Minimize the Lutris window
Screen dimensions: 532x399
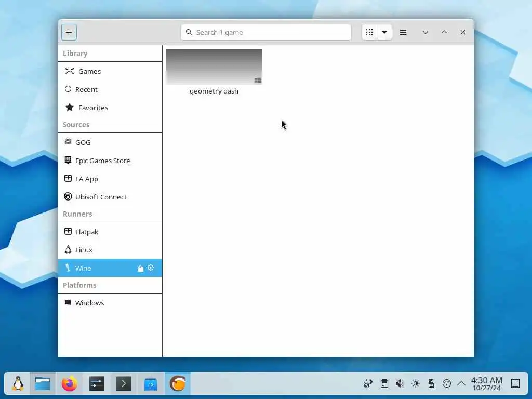tap(425, 33)
